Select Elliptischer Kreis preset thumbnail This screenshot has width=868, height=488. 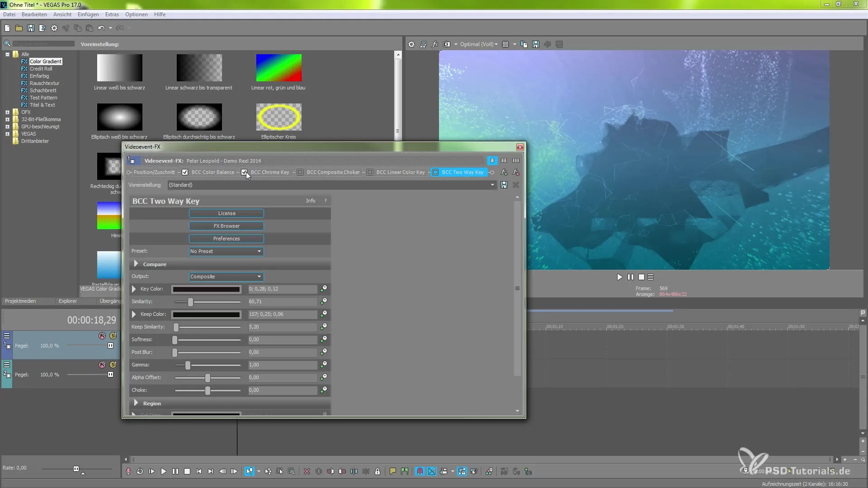click(x=278, y=117)
